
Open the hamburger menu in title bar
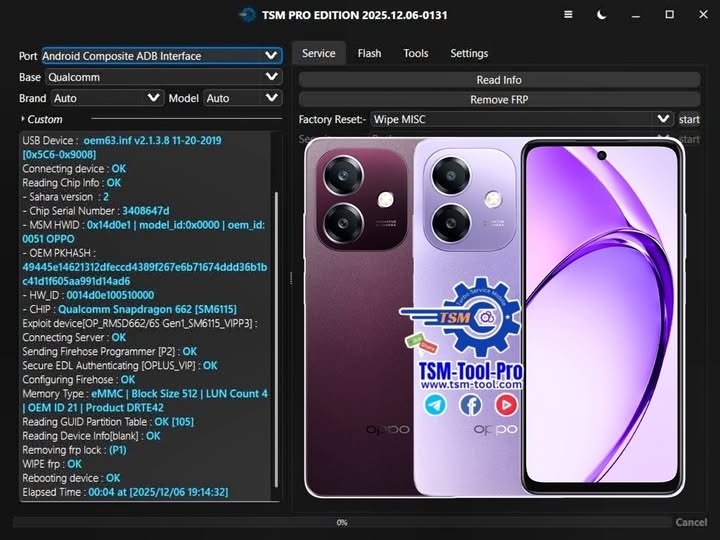tap(568, 15)
